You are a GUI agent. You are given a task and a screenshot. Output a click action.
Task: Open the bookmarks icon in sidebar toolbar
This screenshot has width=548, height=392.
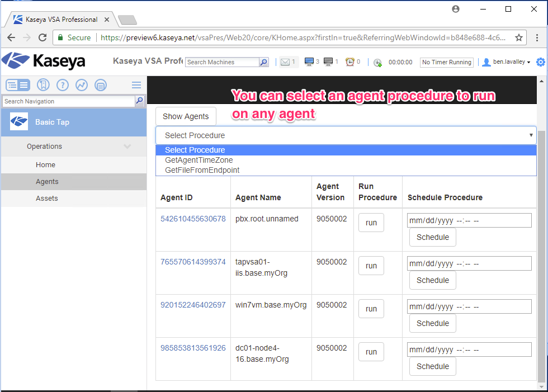pyautogui.click(x=44, y=85)
